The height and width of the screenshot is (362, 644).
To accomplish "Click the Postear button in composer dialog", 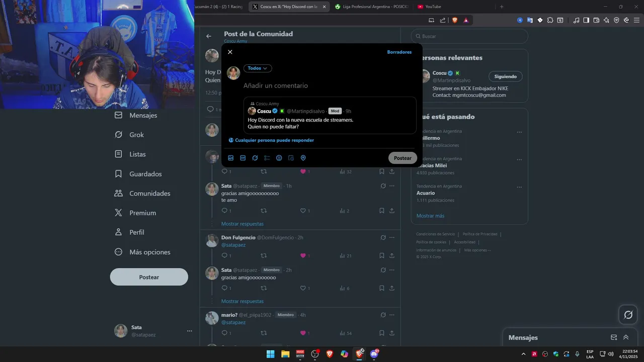I will 403,158.
